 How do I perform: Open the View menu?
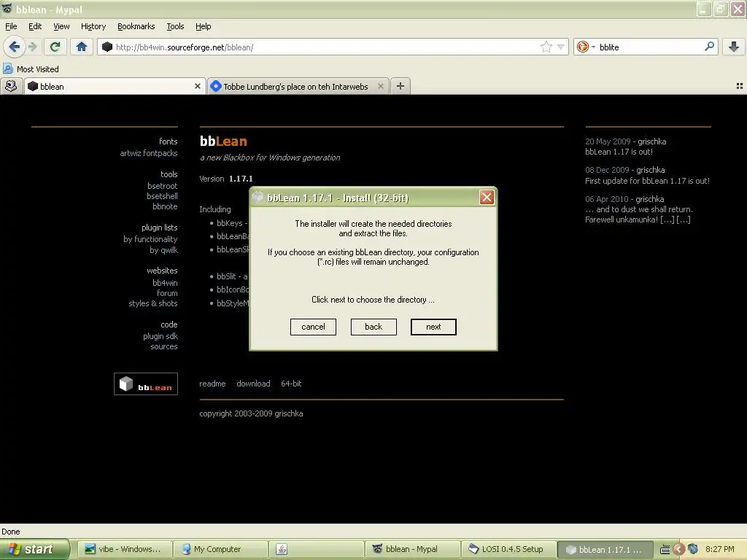(x=61, y=26)
